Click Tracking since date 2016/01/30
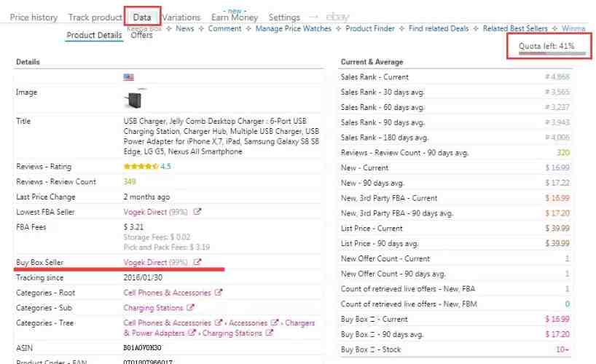This screenshot has height=364, width=596. click(143, 278)
